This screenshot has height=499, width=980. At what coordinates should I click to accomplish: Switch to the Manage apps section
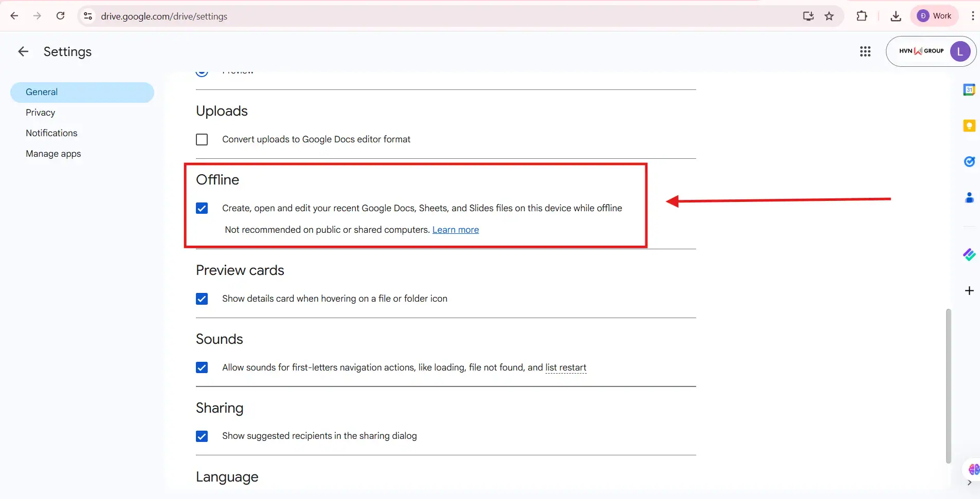point(53,153)
